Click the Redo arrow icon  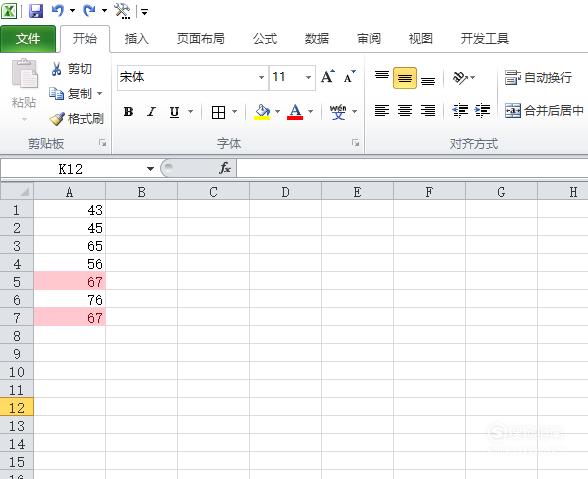tap(89, 11)
